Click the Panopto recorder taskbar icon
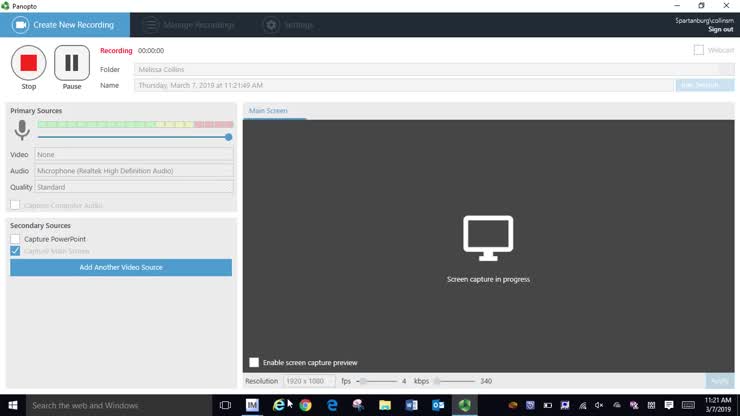Image resolution: width=740 pixels, height=416 pixels. tap(464, 405)
